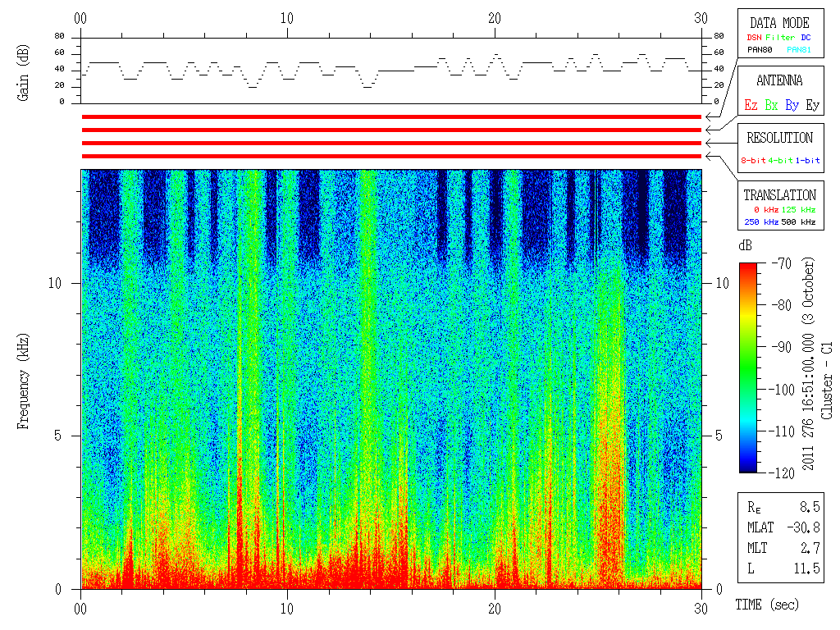Image resolution: width=840 pixels, height=630 pixels.
Task: Click the 80 tick on left gain axis
Action: (59, 36)
